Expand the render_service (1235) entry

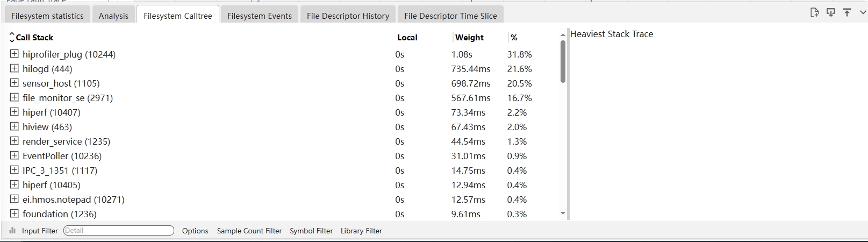pyautogui.click(x=15, y=141)
